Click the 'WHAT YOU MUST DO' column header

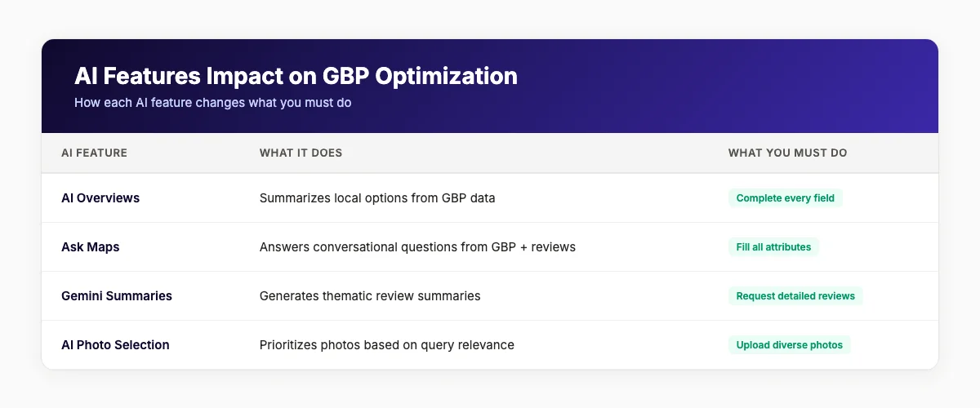787,153
